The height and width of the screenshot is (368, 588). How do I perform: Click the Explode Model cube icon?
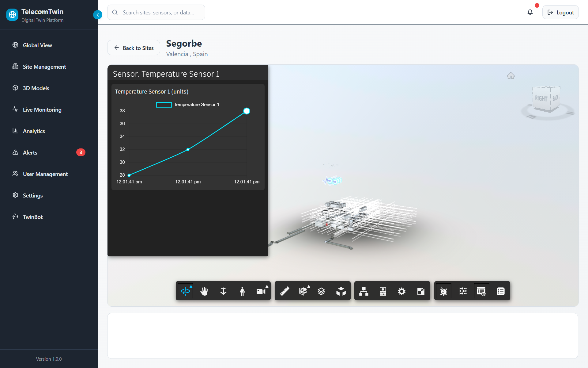341,291
